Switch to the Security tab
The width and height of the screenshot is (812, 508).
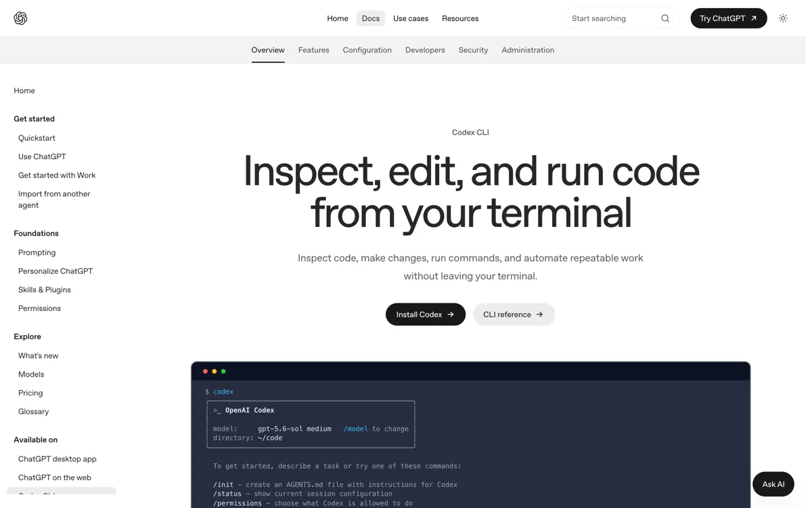tap(473, 50)
